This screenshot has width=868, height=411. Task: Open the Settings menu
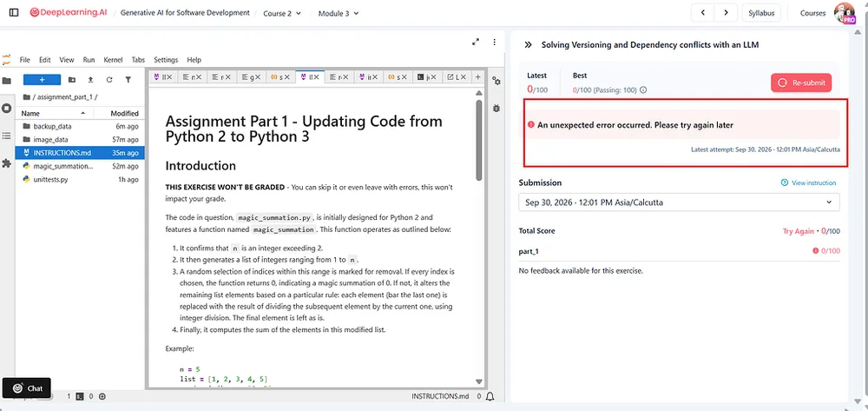(166, 60)
